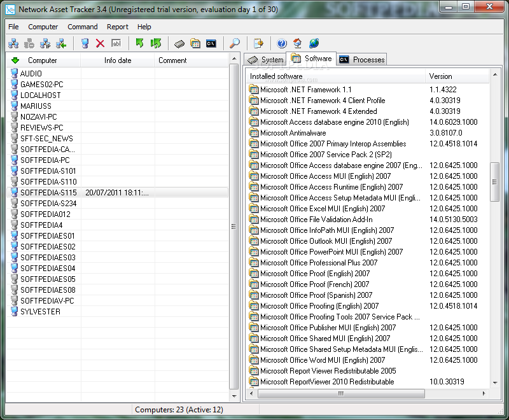Click the software list scroll right arrow
Image resolution: width=509 pixels, height=420 pixels.
[x=484, y=393]
